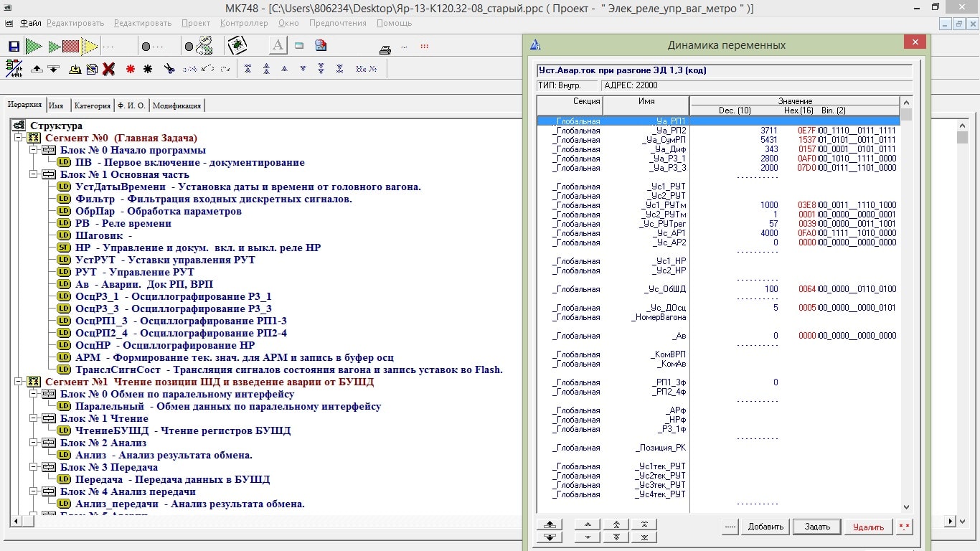Select the РУТ - Управление РУТ tree item
The height and width of the screenshot is (551, 980).
pyautogui.click(x=135, y=272)
